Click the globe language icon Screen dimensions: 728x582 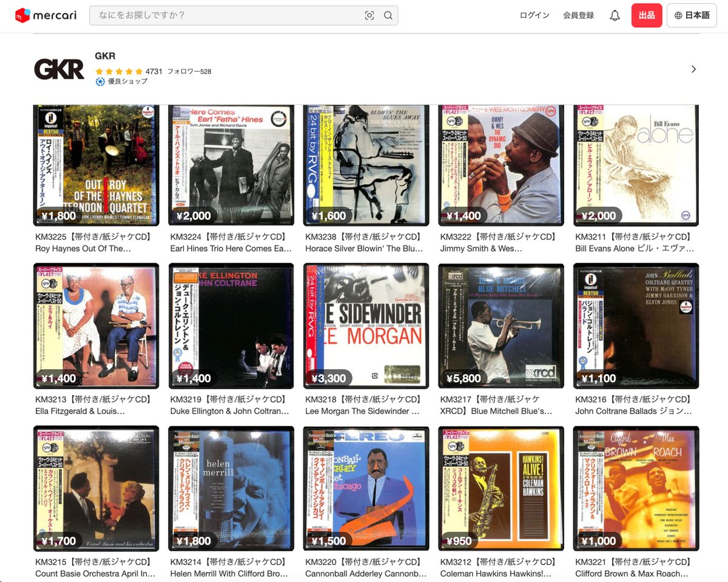[678, 16]
